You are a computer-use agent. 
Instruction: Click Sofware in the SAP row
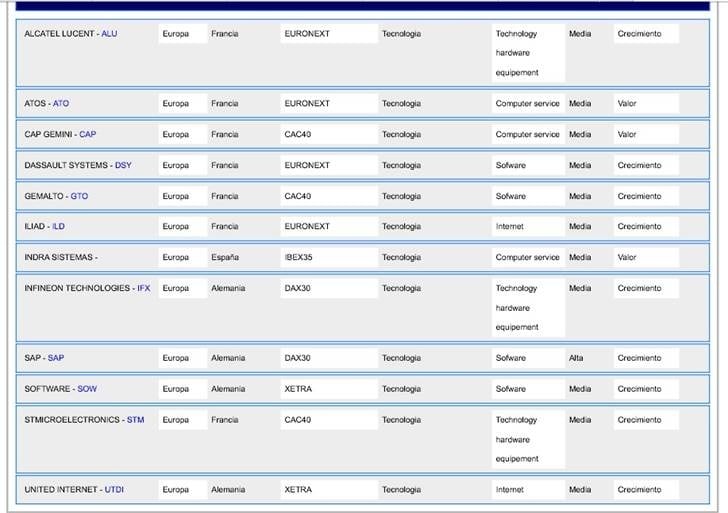[x=511, y=358]
